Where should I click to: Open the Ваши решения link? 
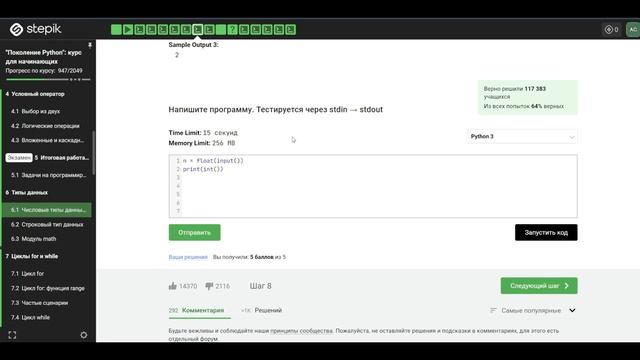click(x=188, y=257)
